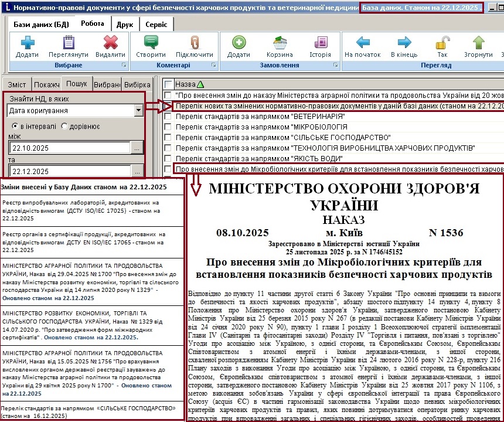Tick checkbox for 'Перелік стандартів ВЕТЕРИНАРІЯ' row
Screen dimensions: 504x422
[x=169, y=117]
